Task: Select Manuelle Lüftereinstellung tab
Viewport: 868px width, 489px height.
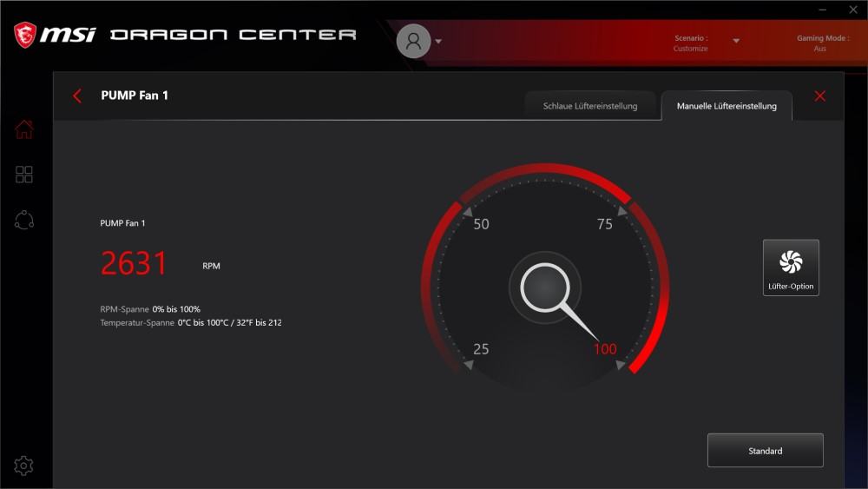Action: pos(727,106)
